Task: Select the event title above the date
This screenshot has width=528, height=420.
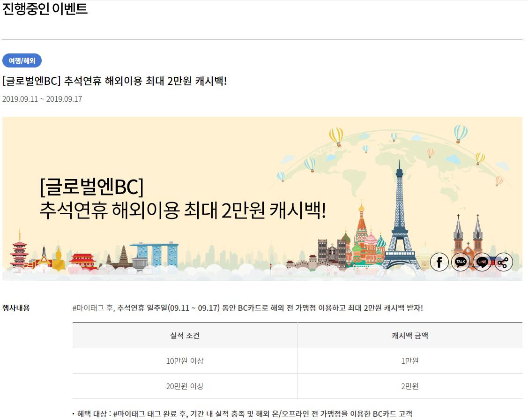Action: (114, 81)
